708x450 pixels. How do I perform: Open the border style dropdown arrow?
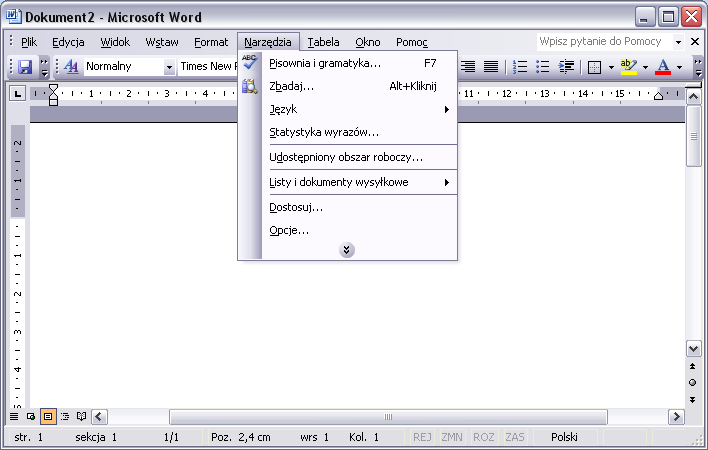[x=611, y=67]
